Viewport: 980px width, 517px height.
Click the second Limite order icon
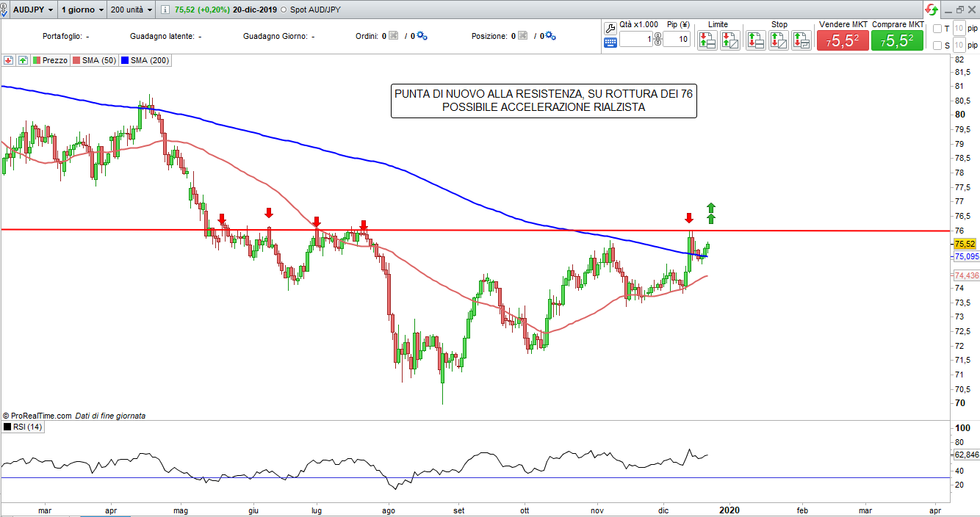pyautogui.click(x=729, y=40)
